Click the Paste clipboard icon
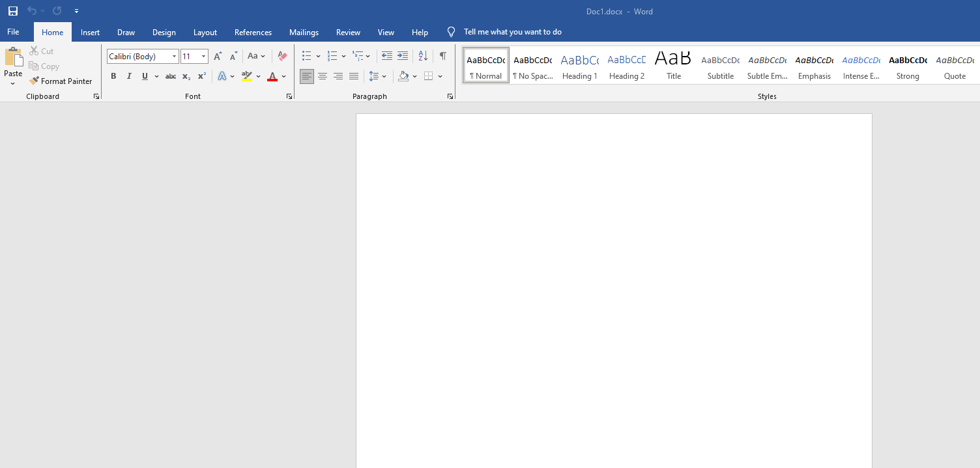980x468 pixels. click(13, 57)
